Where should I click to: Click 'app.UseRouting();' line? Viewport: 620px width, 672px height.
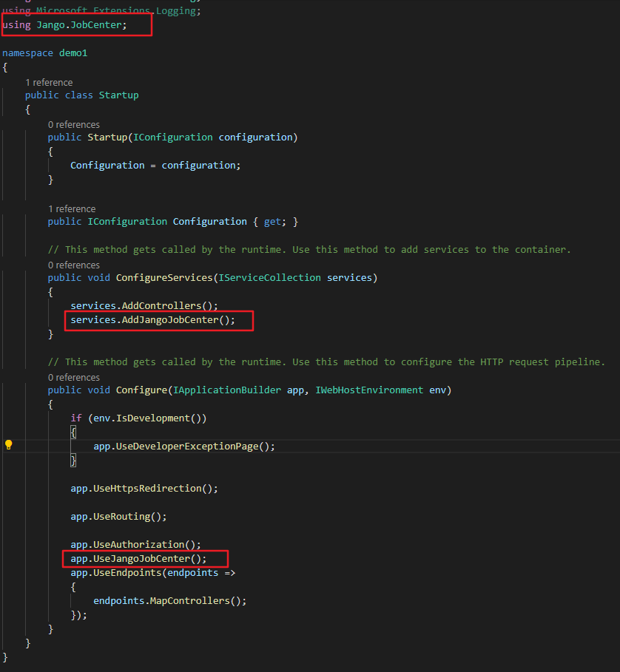tap(119, 517)
